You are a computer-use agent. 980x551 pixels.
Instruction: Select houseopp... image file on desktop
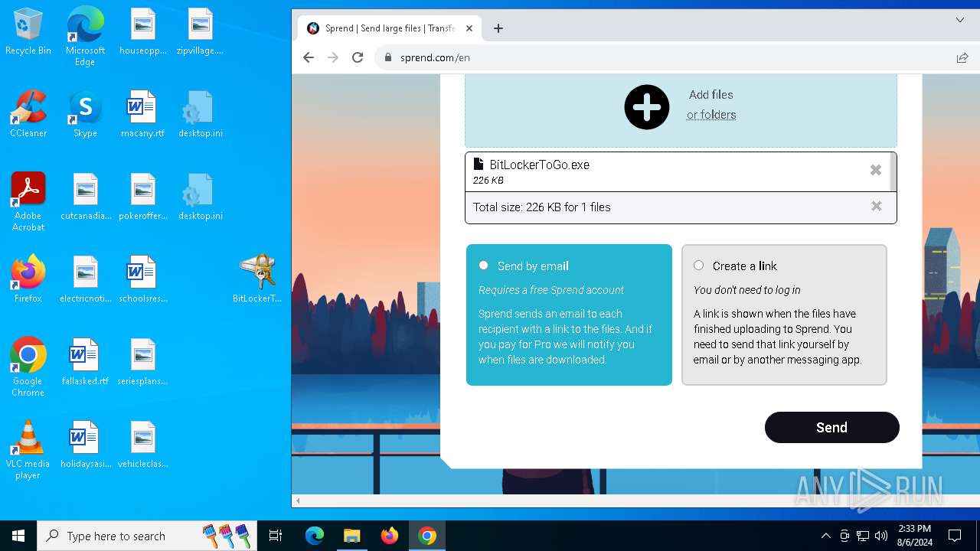pyautogui.click(x=142, y=32)
